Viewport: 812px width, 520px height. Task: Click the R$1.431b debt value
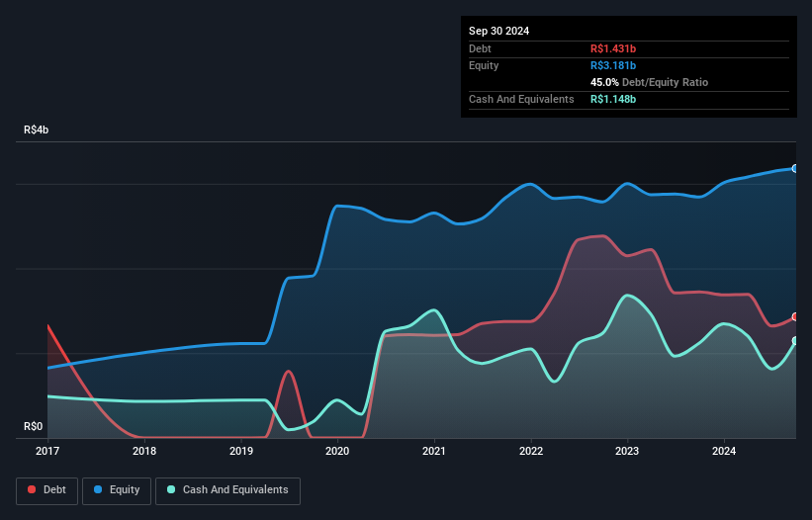(x=613, y=48)
